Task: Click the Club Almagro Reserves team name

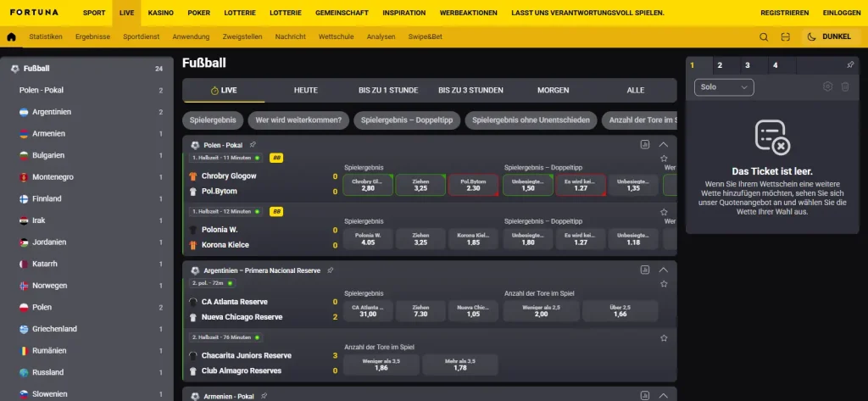Action: pyautogui.click(x=242, y=370)
